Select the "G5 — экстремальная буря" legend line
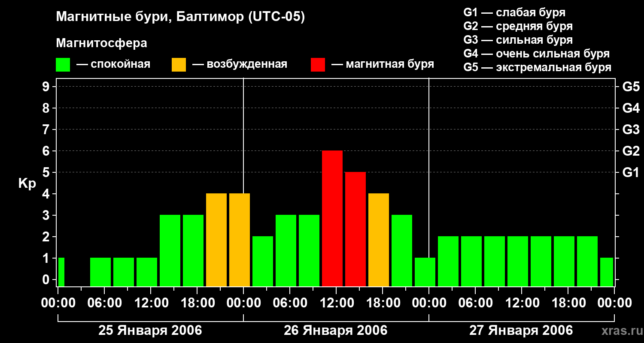Viewport: 644px width, 343px height. pyautogui.click(x=538, y=67)
